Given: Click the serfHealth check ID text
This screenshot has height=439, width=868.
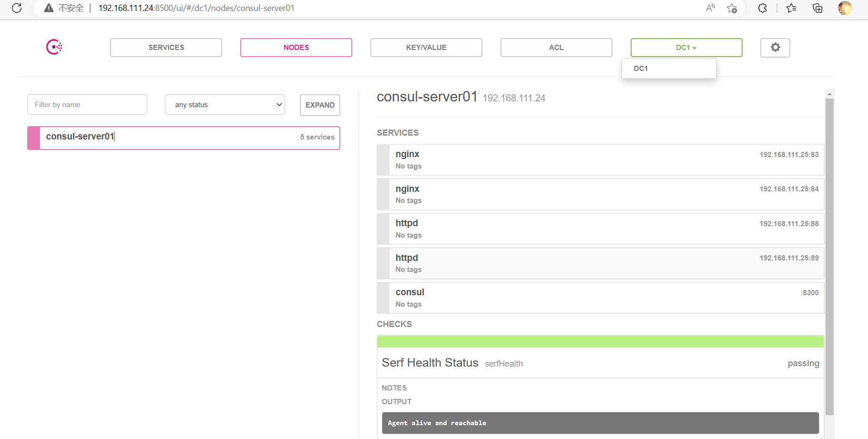Looking at the screenshot, I should [x=504, y=364].
